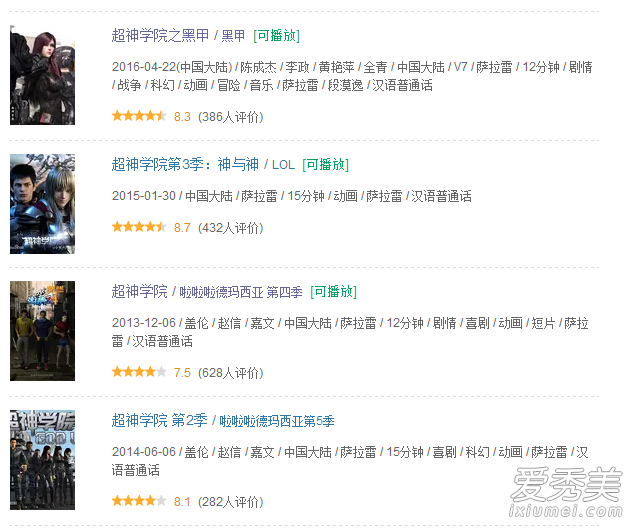Screen dimensions: 637x531
Task: Click the (628人评价) review count
Action: [x=230, y=373]
